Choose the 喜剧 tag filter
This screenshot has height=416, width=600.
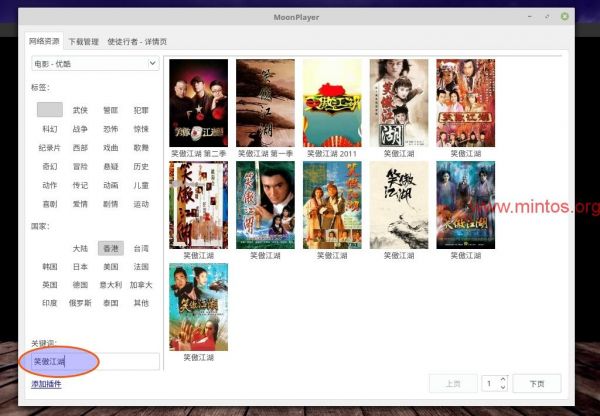pyautogui.click(x=50, y=204)
